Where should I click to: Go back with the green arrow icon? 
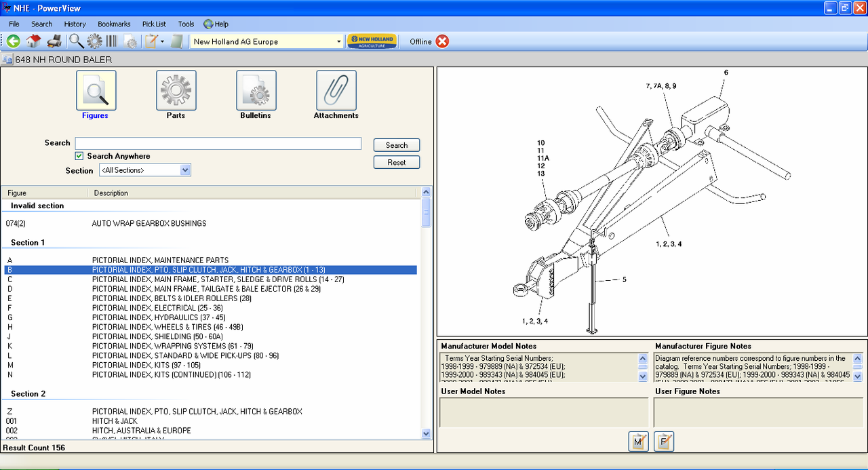[13, 41]
